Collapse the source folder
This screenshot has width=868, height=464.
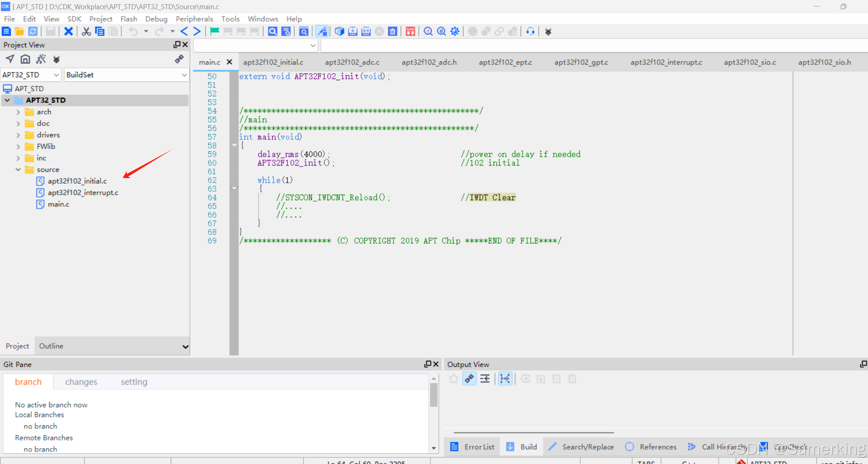point(18,170)
